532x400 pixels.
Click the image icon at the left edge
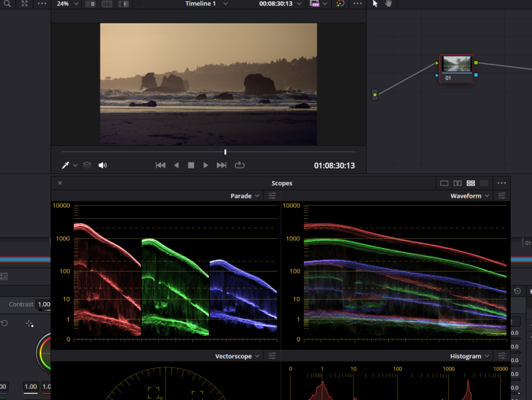(4, 276)
